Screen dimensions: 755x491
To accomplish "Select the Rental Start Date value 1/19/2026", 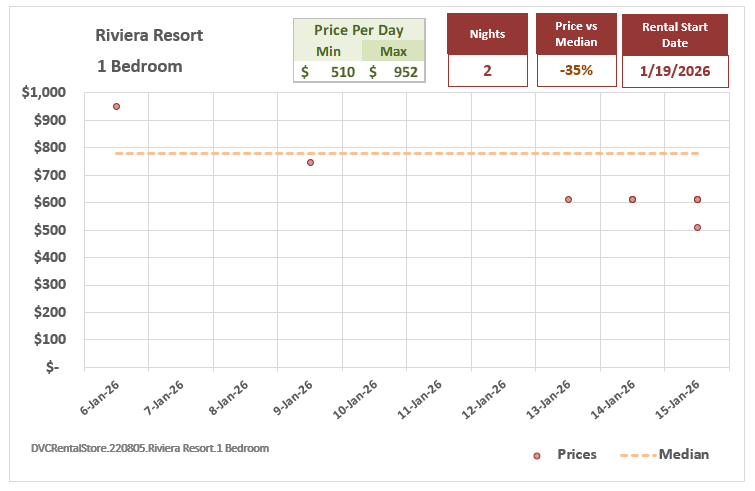I will [x=676, y=71].
